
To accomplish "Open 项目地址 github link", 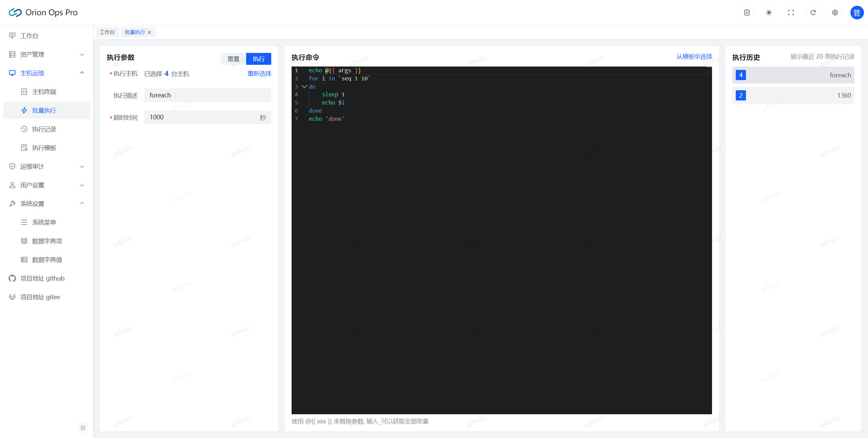I will 42,278.
